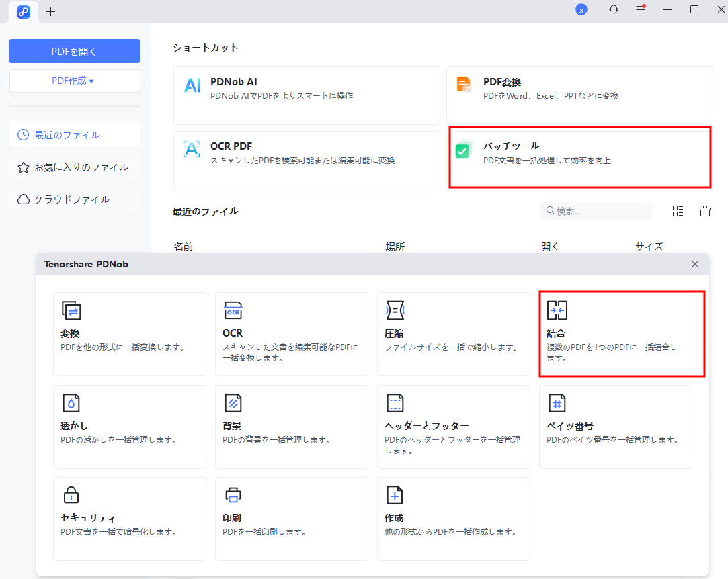Select the セキュリティ encryption tool
This screenshot has width=728, height=579.
[129, 519]
